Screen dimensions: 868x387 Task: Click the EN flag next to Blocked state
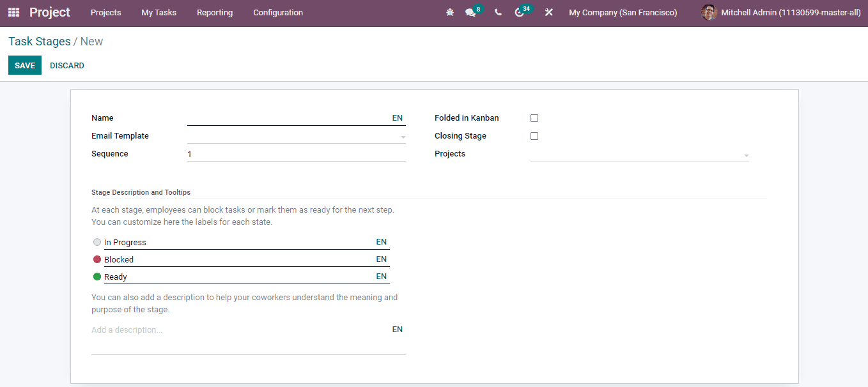click(381, 259)
